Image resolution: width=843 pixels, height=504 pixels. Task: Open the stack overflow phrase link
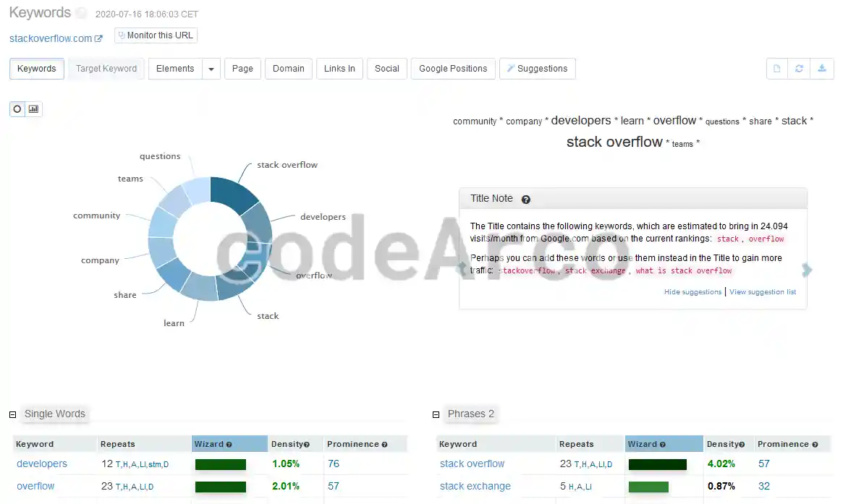tap(472, 464)
